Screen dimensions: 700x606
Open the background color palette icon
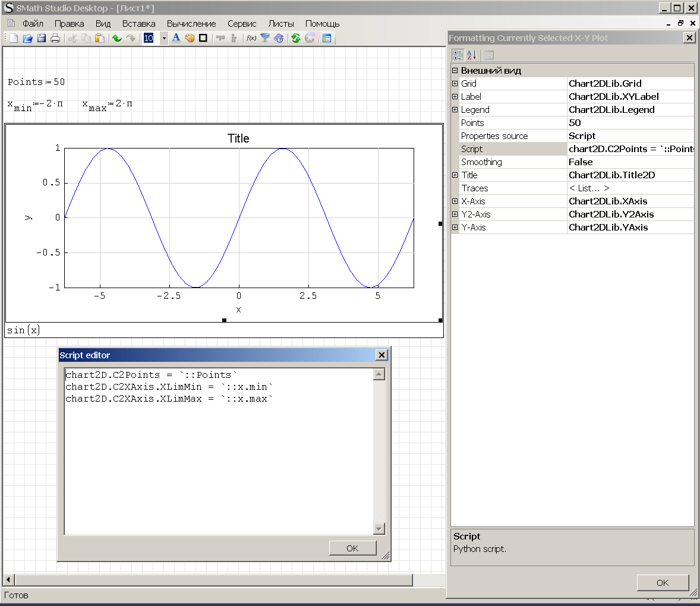coord(190,38)
